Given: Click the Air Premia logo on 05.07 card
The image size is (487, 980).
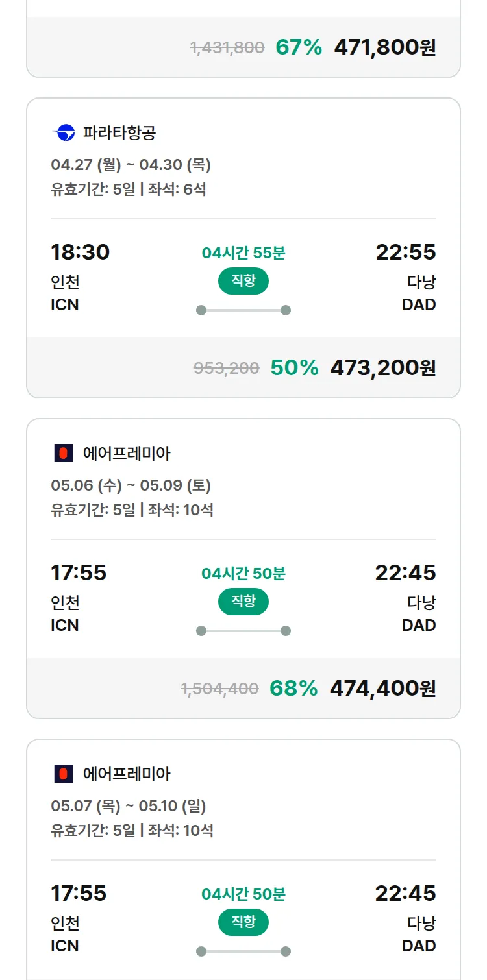Looking at the screenshot, I should tap(64, 774).
